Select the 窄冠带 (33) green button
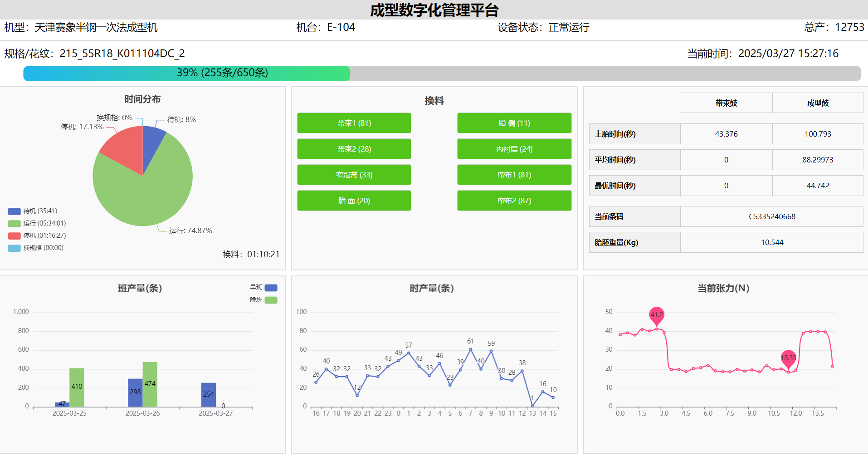This screenshot has width=868, height=471. [354, 175]
